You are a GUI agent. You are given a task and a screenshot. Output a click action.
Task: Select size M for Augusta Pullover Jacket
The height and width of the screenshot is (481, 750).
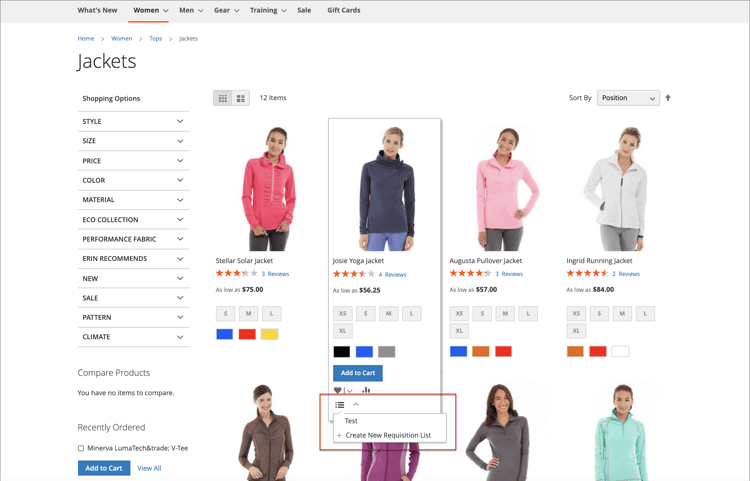(x=505, y=314)
